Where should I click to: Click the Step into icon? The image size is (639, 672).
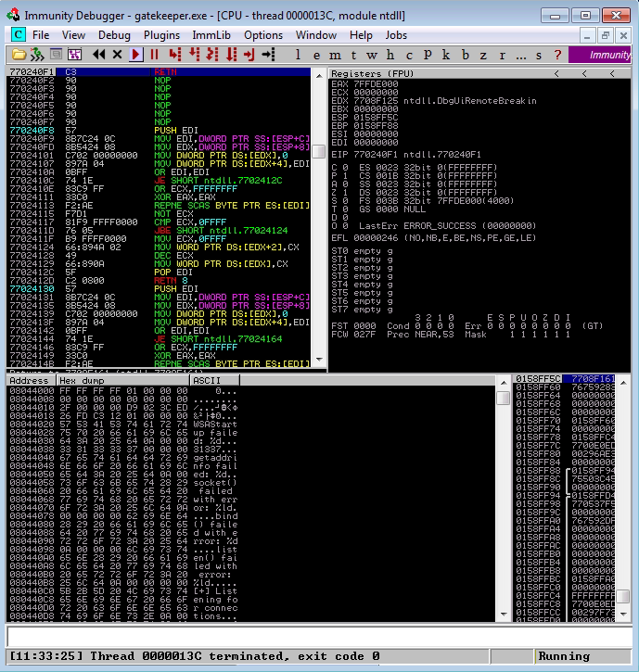[x=175, y=55]
